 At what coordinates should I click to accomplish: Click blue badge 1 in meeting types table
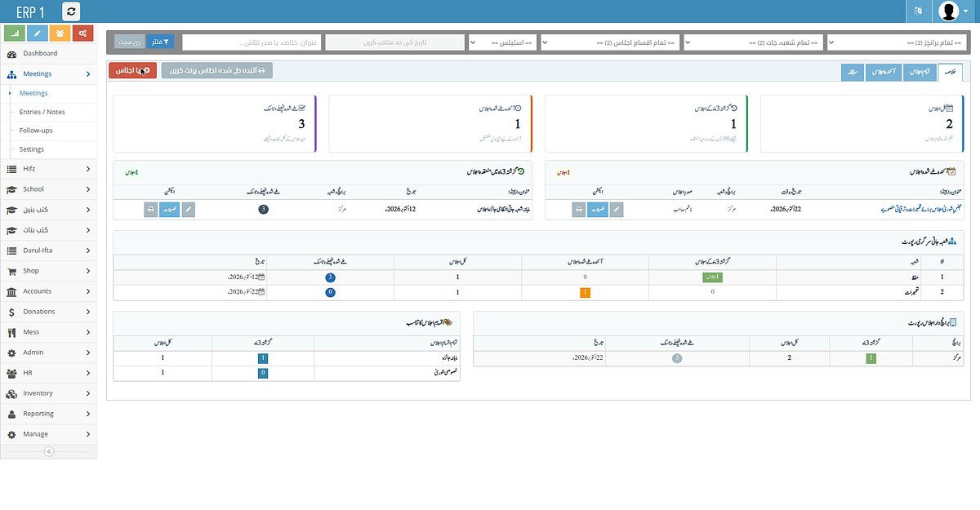coord(262,358)
